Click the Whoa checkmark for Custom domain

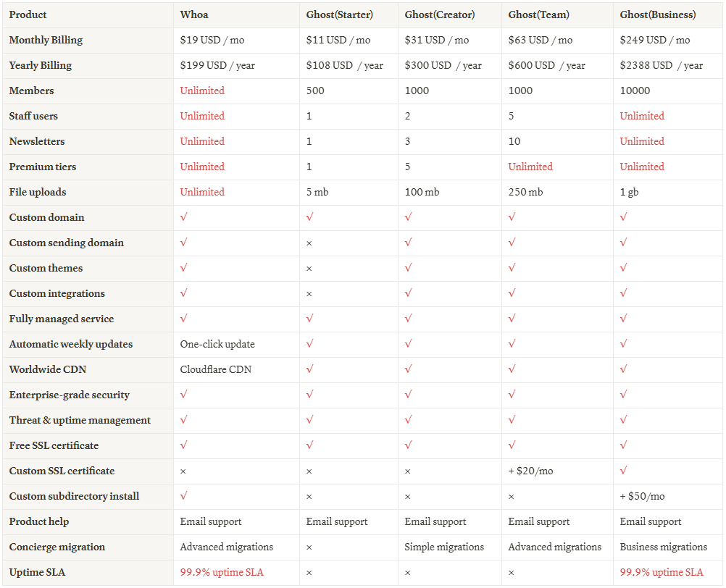point(183,217)
